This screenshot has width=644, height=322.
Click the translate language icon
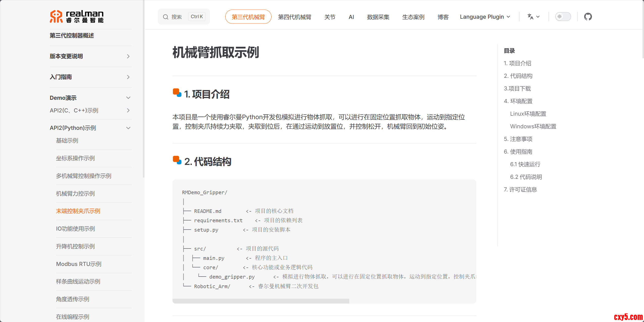tap(530, 17)
